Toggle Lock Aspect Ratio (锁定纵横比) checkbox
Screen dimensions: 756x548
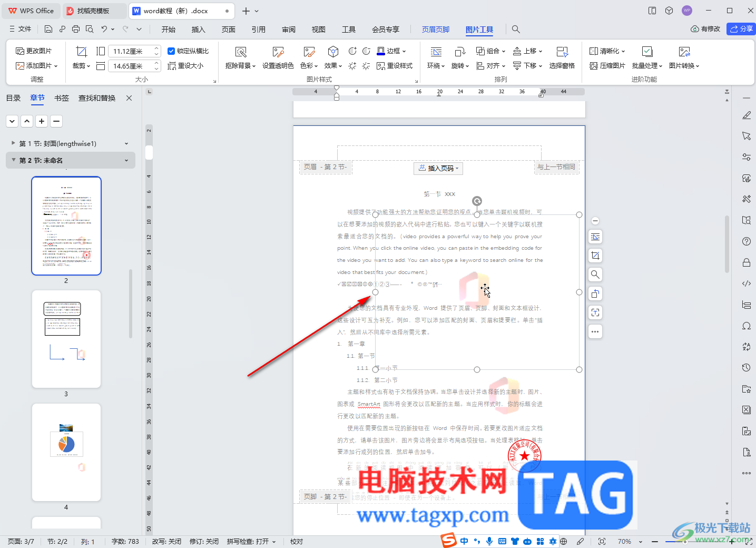click(x=171, y=51)
